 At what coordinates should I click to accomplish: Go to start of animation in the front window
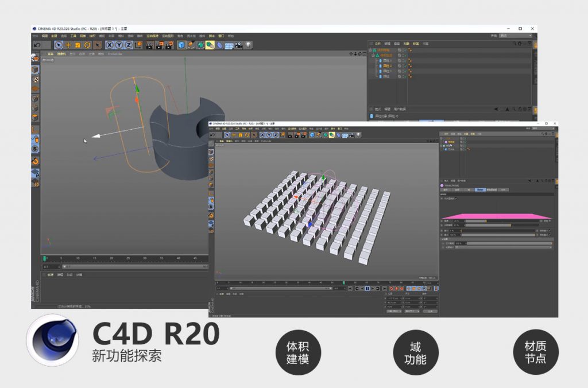pyautogui.click(x=350, y=289)
